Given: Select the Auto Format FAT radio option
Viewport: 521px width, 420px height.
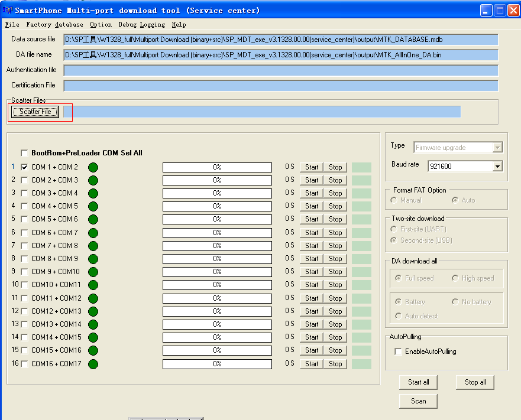Looking at the screenshot, I should (x=455, y=200).
